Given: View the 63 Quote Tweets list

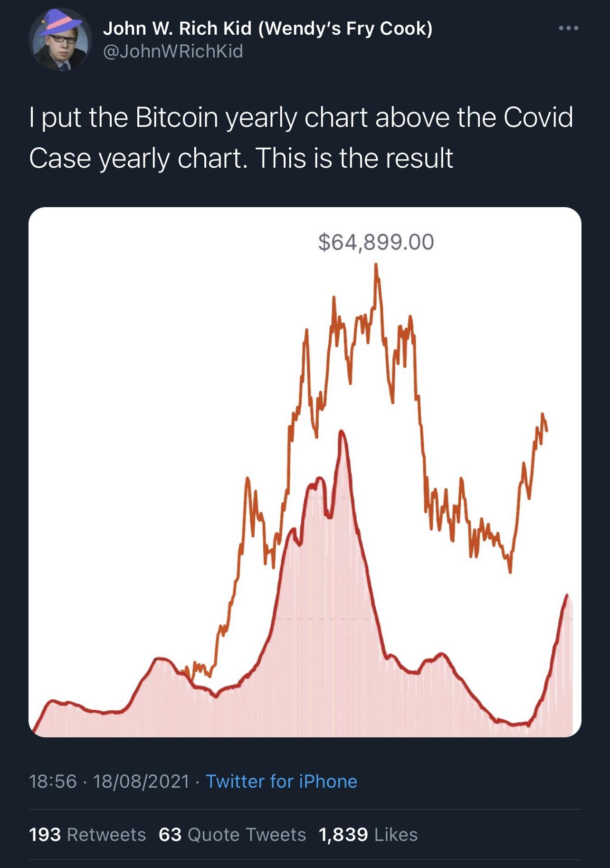Looking at the screenshot, I should tap(232, 834).
